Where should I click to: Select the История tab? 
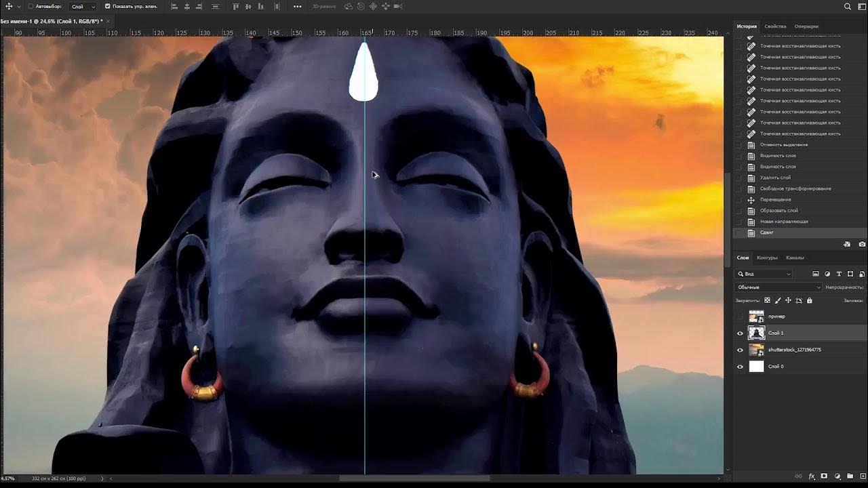pos(747,26)
